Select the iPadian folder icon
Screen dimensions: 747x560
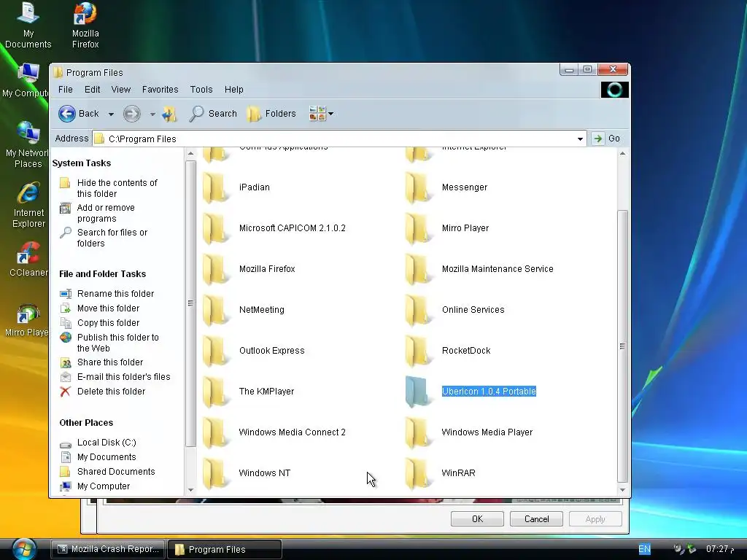(216, 187)
